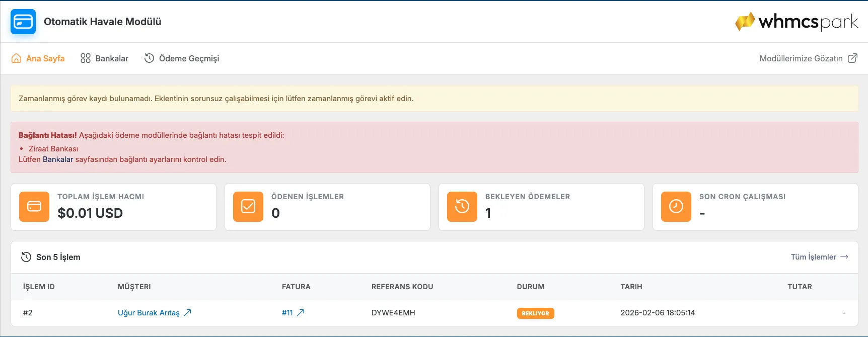Click the external link icon beside Modüllerimize Gözatın

[852, 58]
